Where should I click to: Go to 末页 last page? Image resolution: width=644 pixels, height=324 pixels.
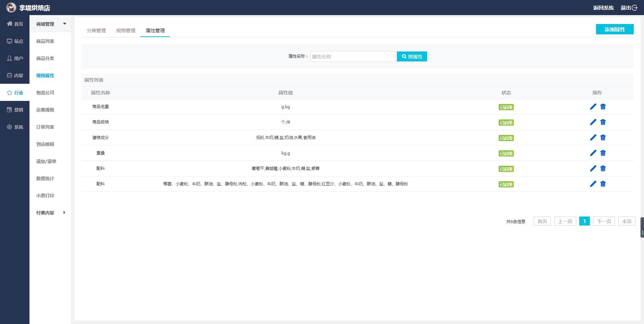pos(627,221)
